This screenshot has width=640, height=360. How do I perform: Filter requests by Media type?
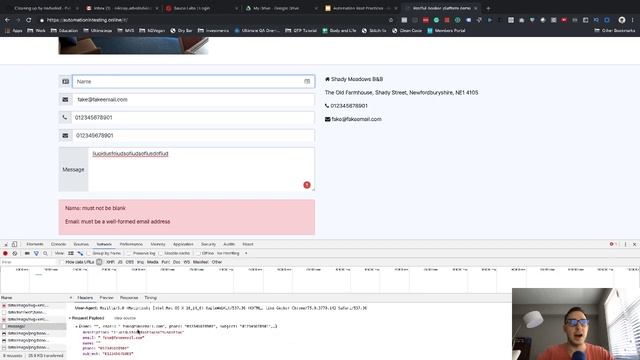153,262
